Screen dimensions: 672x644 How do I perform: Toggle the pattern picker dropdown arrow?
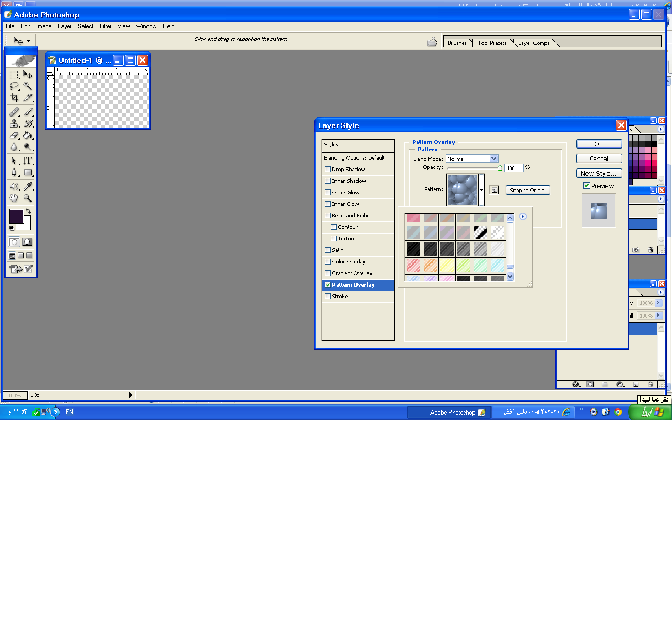[481, 190]
